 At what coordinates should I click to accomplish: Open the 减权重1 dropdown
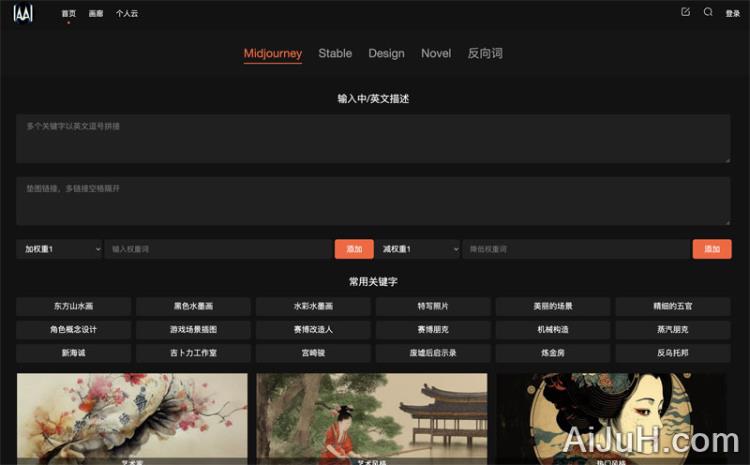click(417, 249)
